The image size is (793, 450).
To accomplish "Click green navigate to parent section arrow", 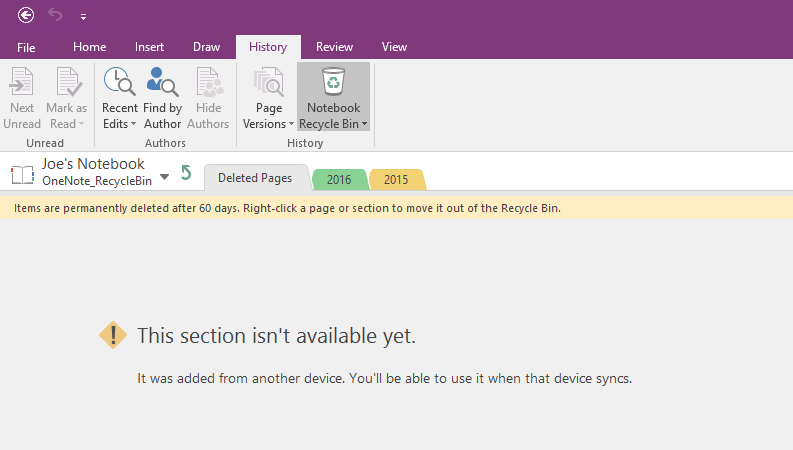I will coord(186,173).
